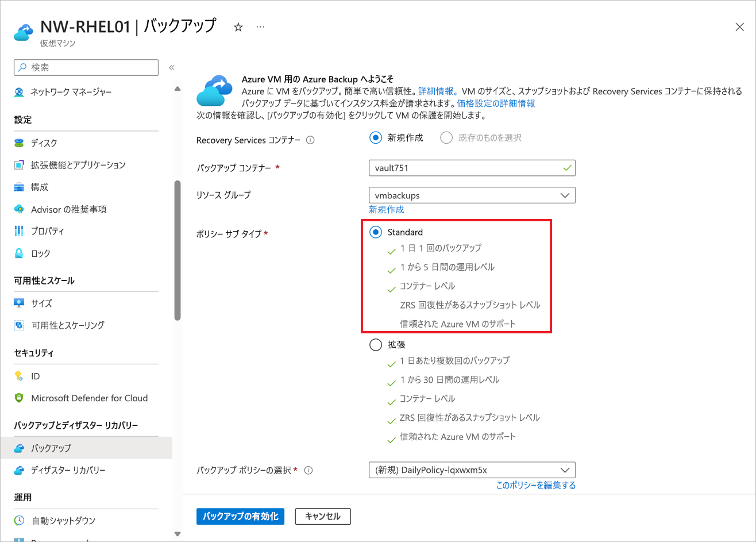Open the バックアップ ポリシーの選択 dropdown
This screenshot has width=756, height=542.
tap(472, 470)
